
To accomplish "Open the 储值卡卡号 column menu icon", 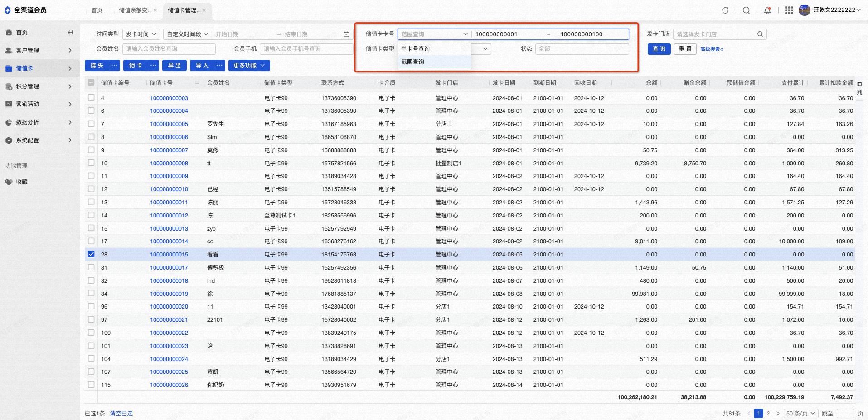I will [x=197, y=82].
